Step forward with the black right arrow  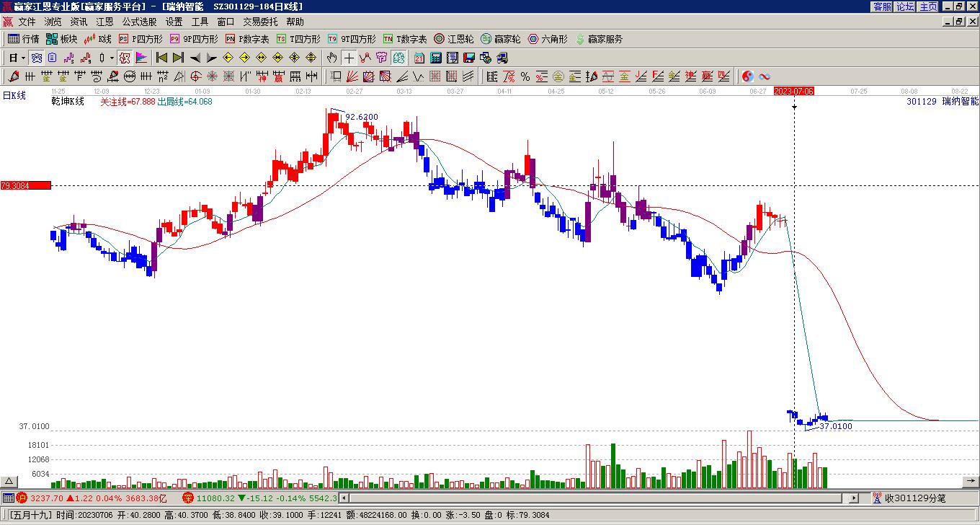[212, 58]
